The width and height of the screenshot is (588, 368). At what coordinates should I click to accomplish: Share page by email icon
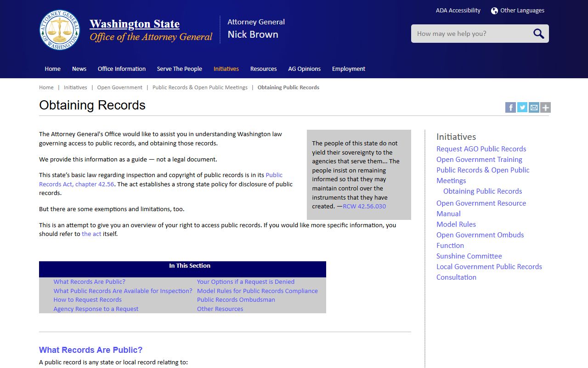coord(534,108)
